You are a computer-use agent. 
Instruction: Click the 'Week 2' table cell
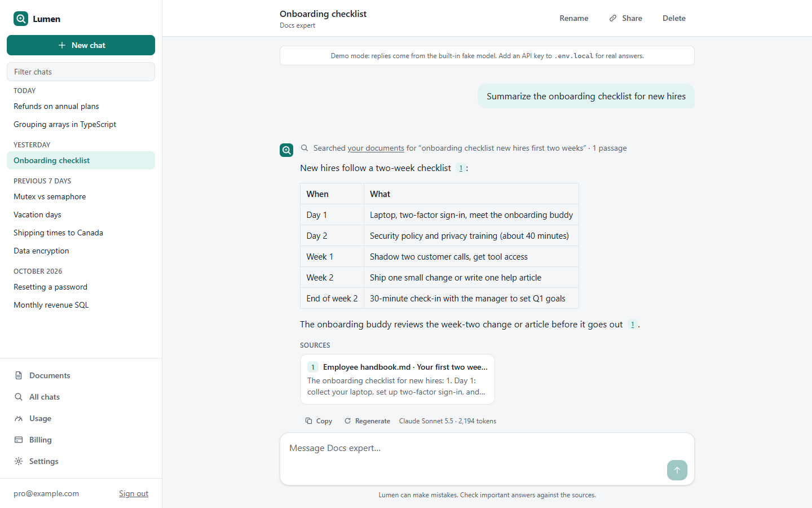point(332,278)
